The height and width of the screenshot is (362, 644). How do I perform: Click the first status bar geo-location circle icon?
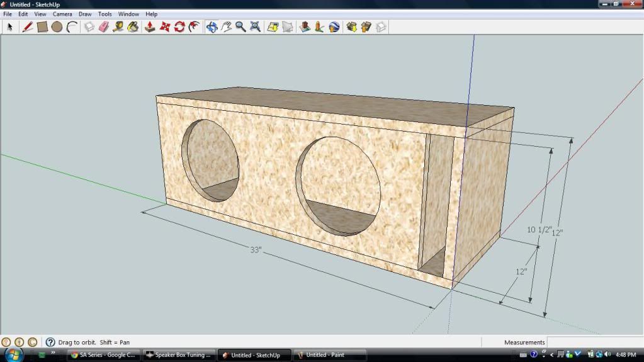6,342
